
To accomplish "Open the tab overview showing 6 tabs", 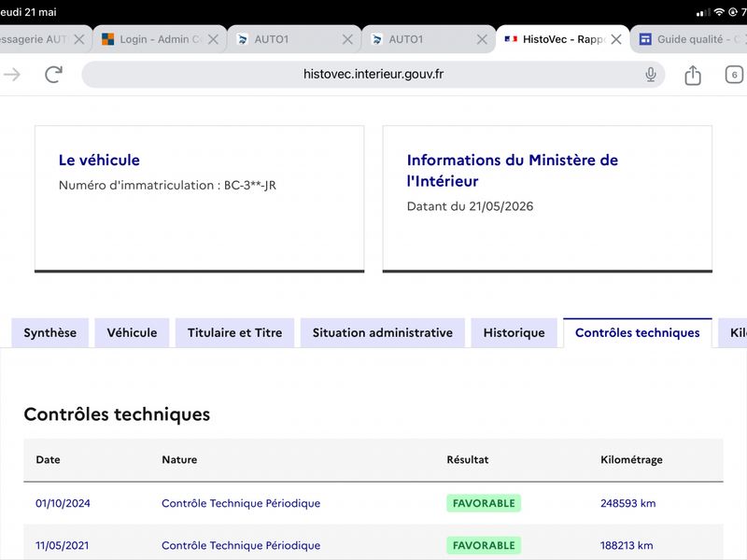I will tap(734, 75).
